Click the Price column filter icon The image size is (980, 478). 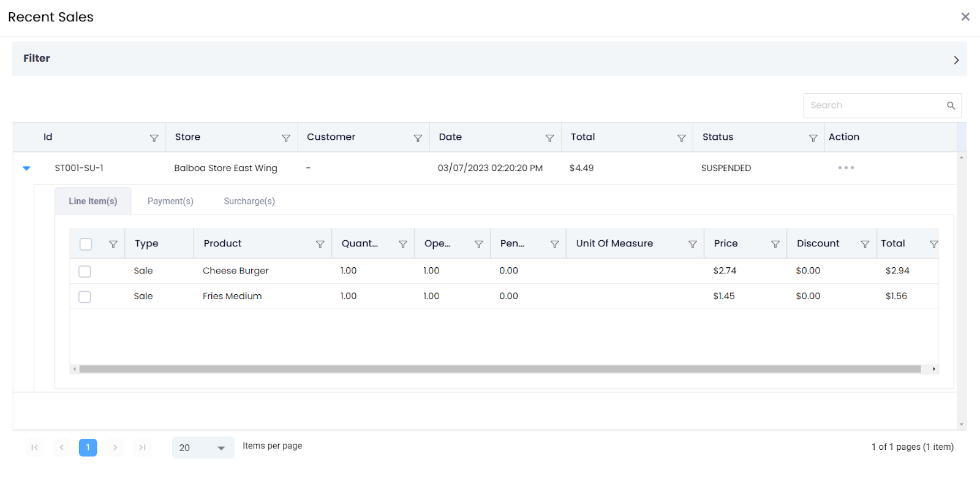tap(775, 244)
